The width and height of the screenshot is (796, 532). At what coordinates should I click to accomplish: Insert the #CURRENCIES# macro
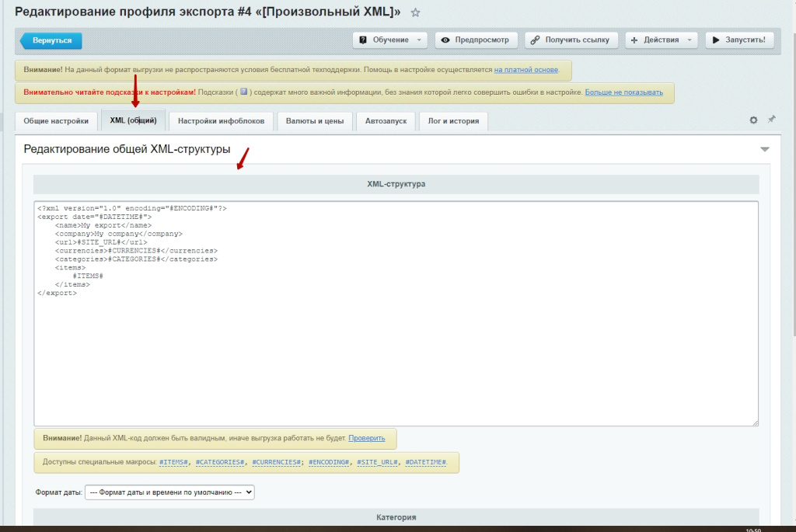click(x=276, y=462)
